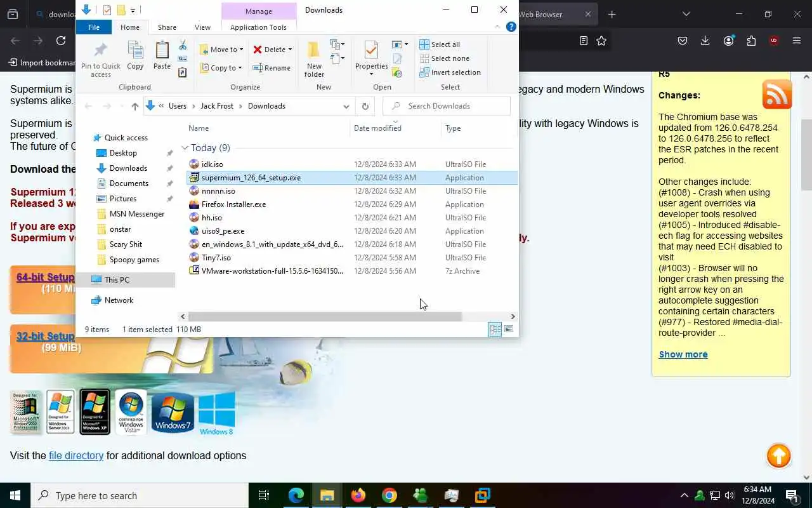This screenshot has height=508, width=812.
Task: Bookmark this page with star icon
Action: 601,41
